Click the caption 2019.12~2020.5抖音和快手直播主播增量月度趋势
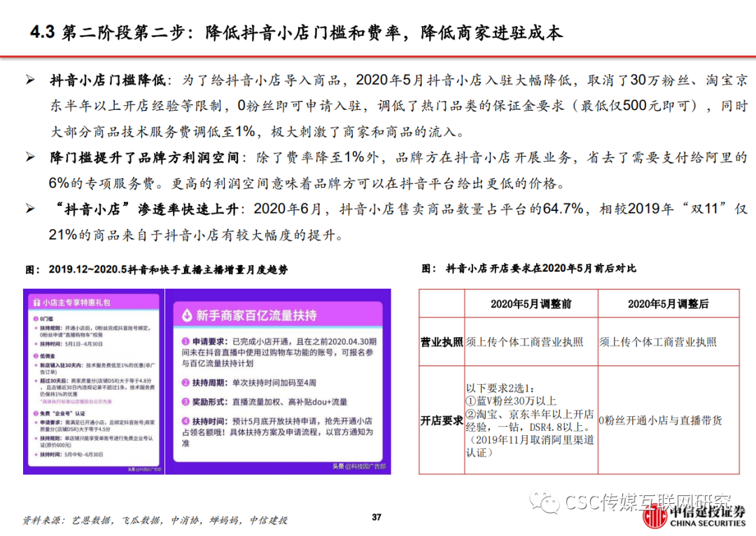The width and height of the screenshot is (756, 536). tap(168, 269)
